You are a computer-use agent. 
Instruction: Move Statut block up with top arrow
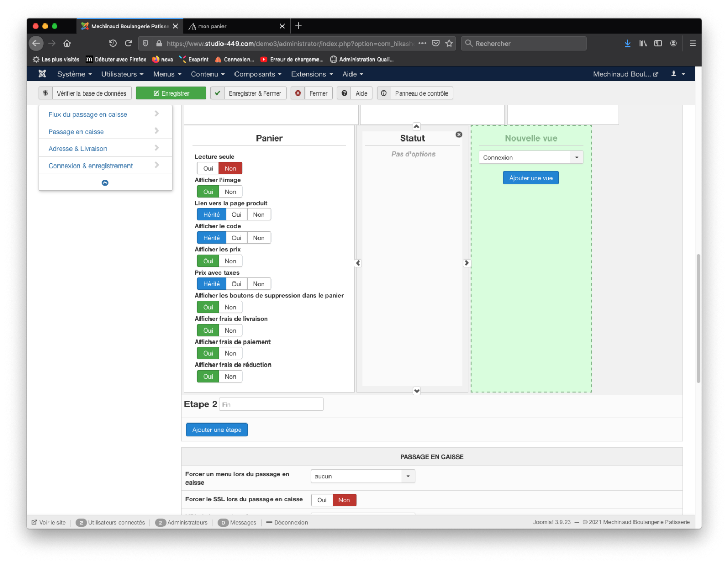(x=416, y=126)
